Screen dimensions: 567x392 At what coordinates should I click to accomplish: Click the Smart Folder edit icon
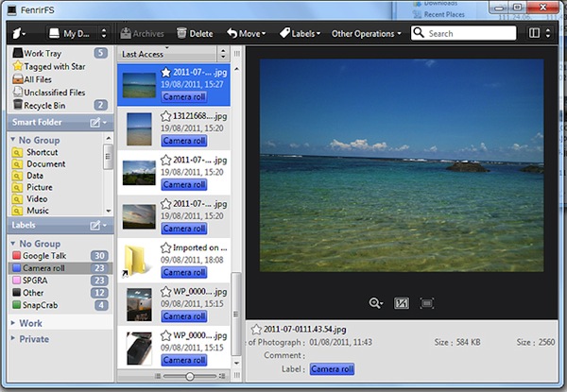click(94, 123)
